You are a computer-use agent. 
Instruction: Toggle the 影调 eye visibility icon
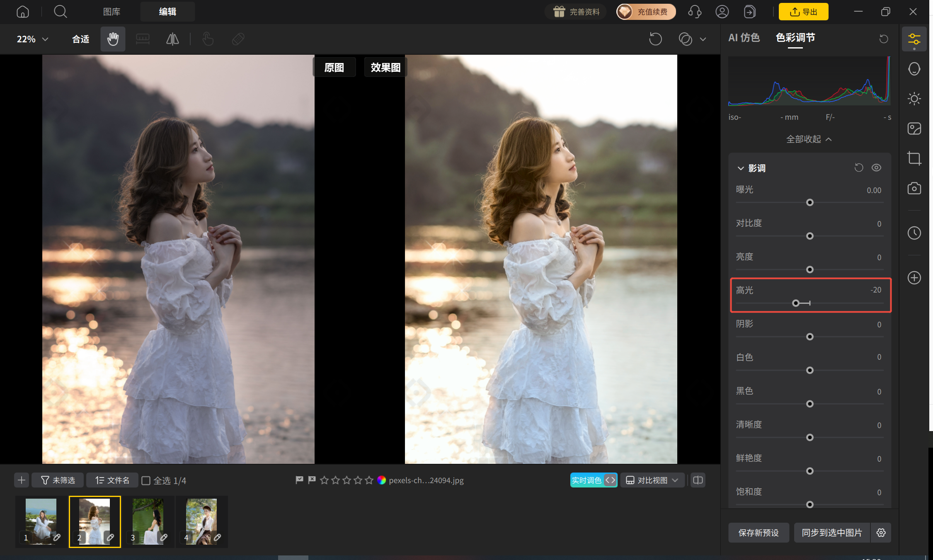[876, 167]
